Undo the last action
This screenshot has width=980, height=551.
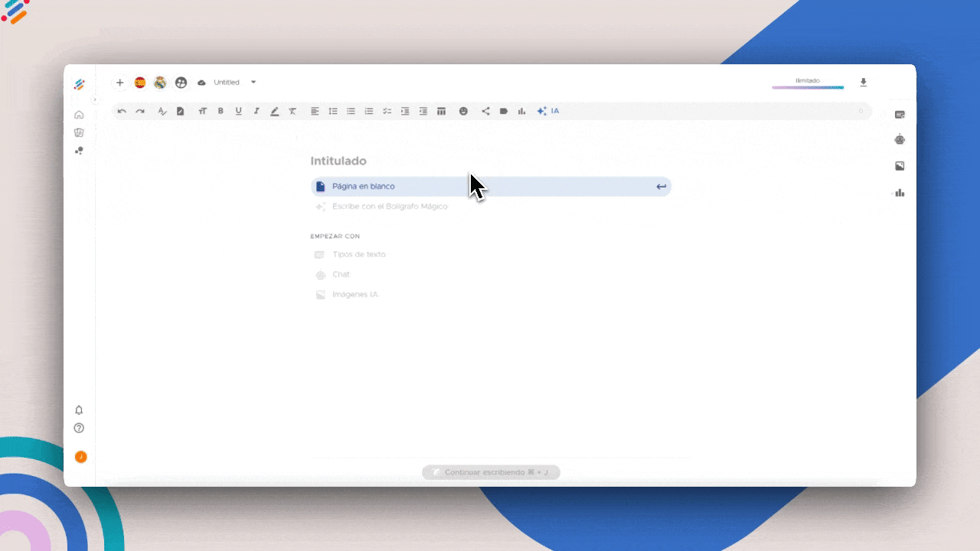coord(122,111)
